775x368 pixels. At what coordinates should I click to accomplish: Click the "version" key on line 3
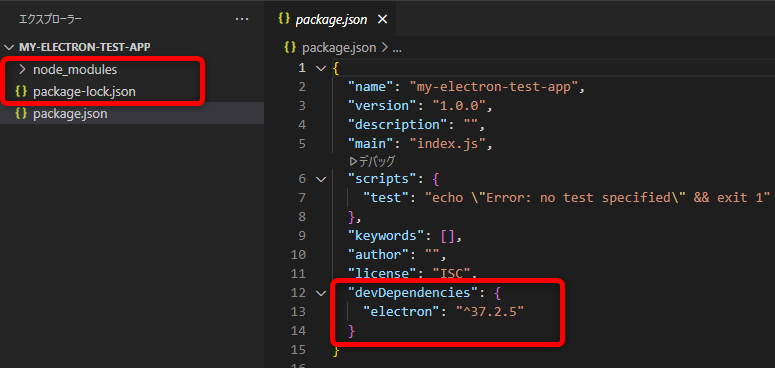click(382, 106)
